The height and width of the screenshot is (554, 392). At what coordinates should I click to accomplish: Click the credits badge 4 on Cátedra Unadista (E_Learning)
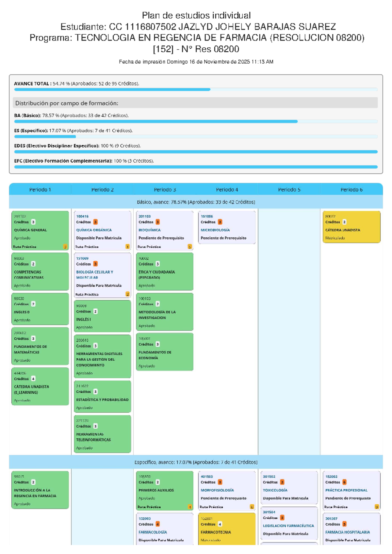(x=33, y=379)
